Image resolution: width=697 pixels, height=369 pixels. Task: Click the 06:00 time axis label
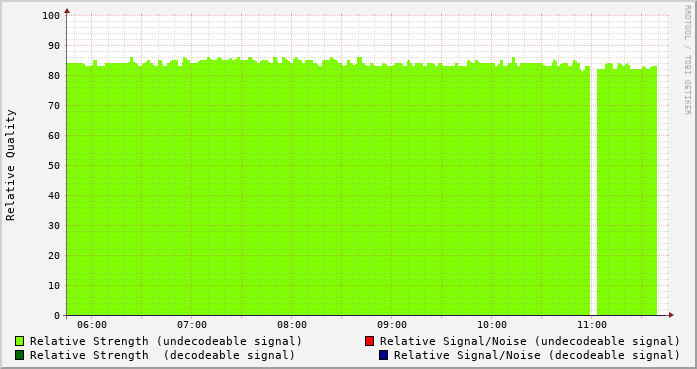(x=92, y=325)
